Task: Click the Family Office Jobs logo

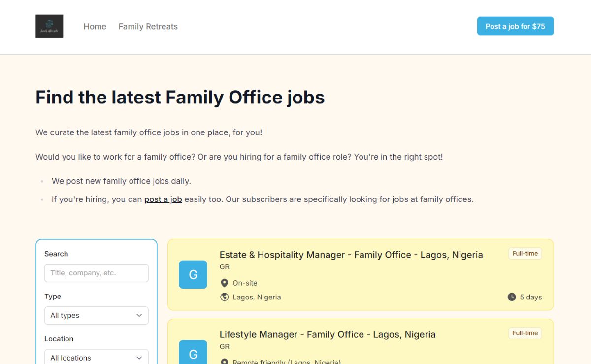Action: (49, 27)
